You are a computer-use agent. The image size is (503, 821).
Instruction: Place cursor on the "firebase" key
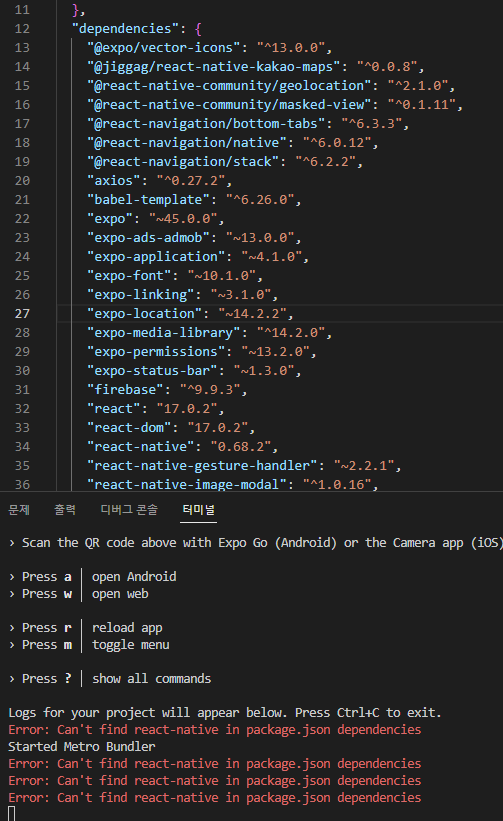pyautogui.click(x=125, y=390)
